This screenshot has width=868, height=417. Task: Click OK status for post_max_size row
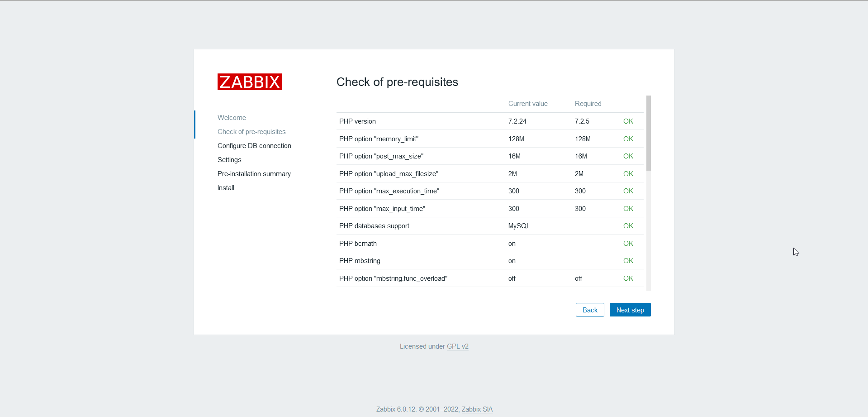tap(628, 156)
